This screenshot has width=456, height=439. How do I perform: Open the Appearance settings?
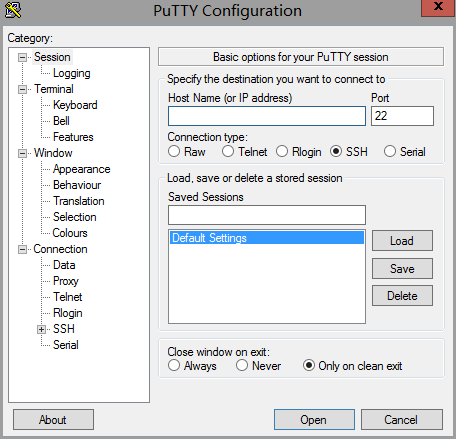tap(82, 169)
